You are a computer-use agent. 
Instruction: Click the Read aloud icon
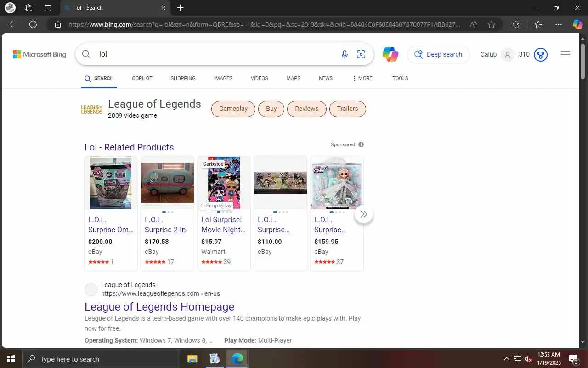(473, 24)
